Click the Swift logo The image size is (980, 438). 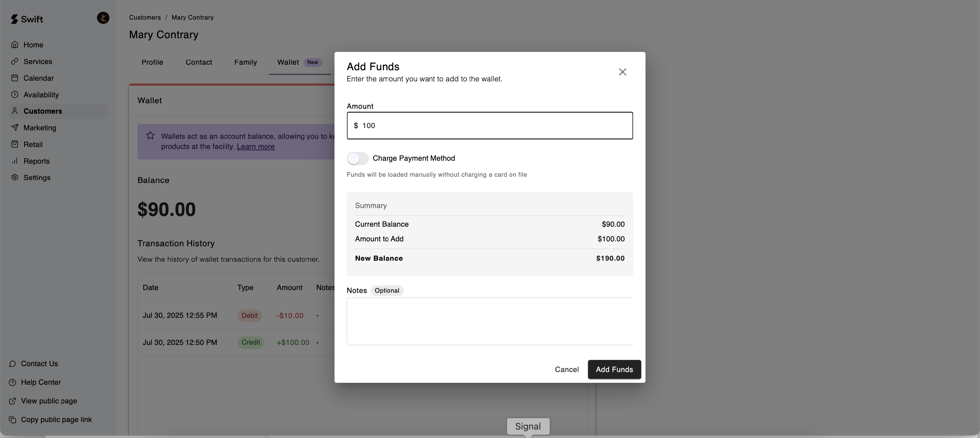[27, 19]
